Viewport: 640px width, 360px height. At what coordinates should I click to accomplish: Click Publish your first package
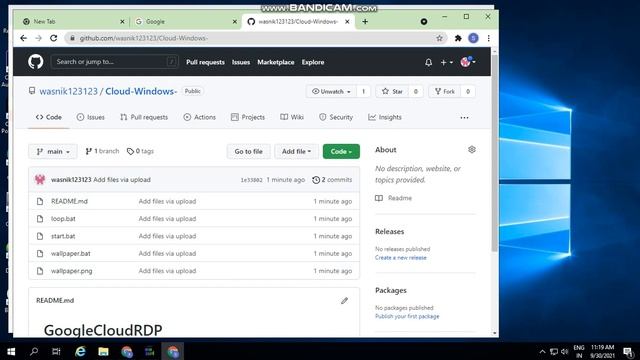(407, 316)
